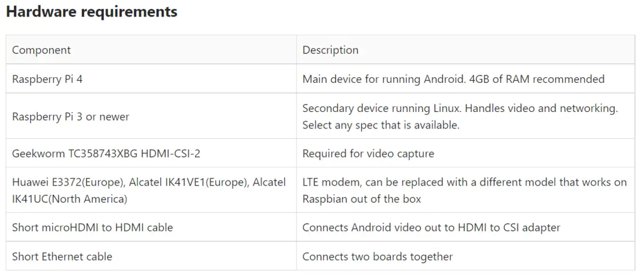Image resolution: width=644 pixels, height=276 pixels.
Task: Click the Raspbian out of the box line
Action: (361, 199)
